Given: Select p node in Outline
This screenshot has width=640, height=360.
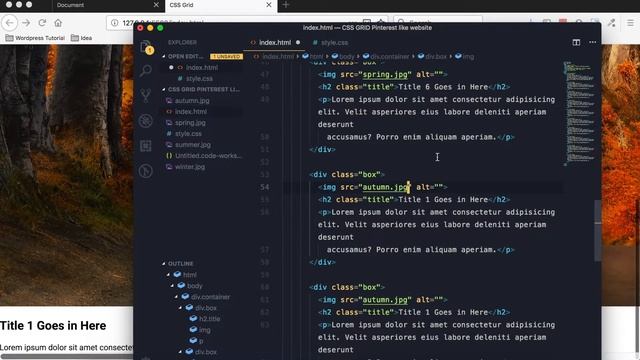Looking at the screenshot, I should 201,341.
